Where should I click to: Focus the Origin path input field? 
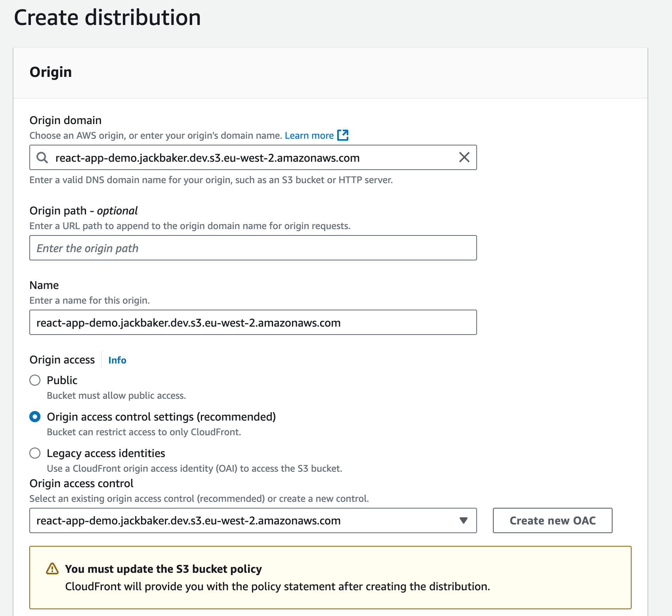[253, 248]
